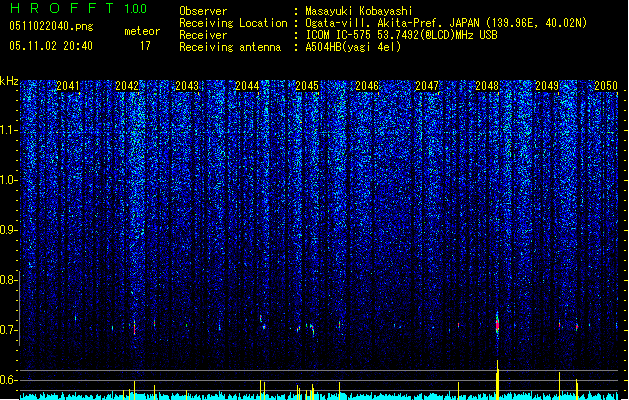This screenshot has height=400, width=629.
Task: Click the strong meteor echo below 2048
Action: point(497,324)
